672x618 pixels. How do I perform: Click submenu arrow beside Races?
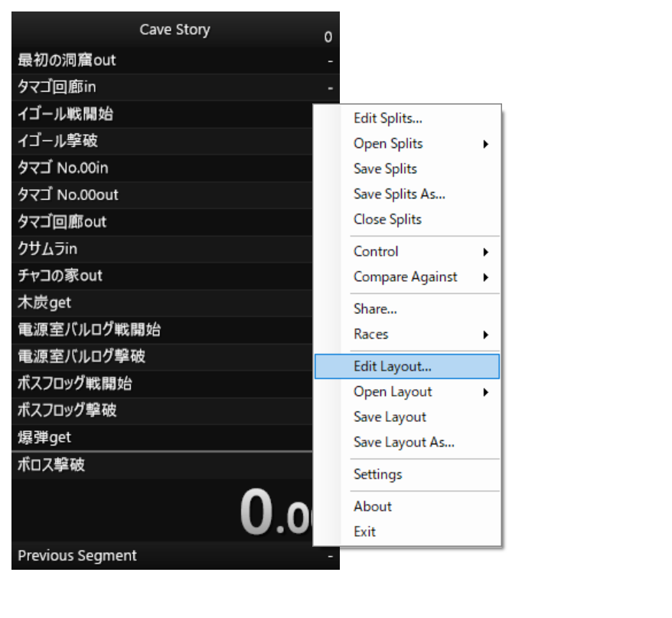pyautogui.click(x=485, y=335)
